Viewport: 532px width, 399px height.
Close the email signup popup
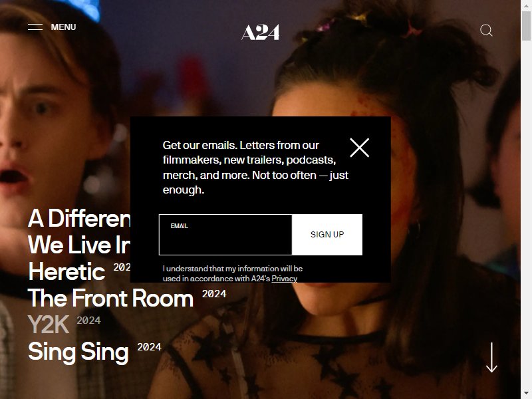pos(360,148)
